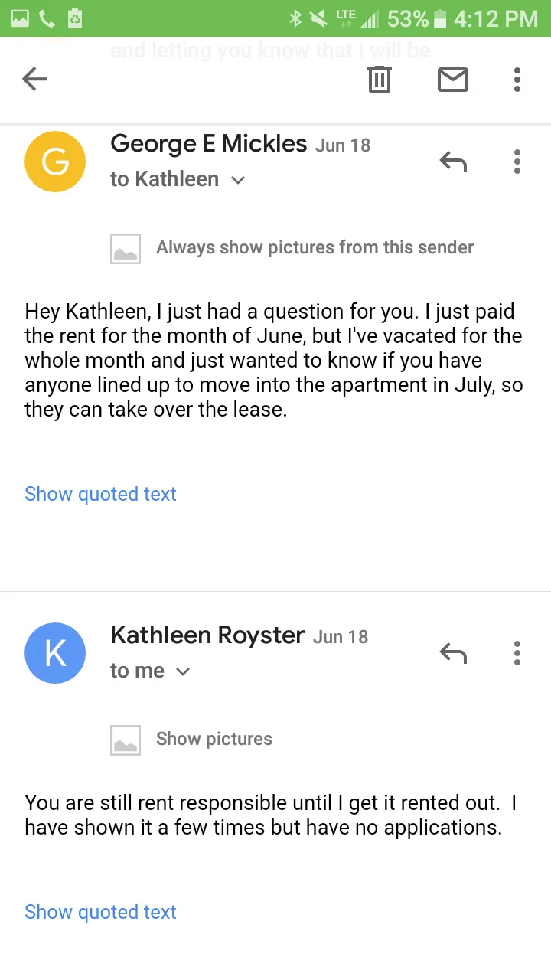This screenshot has height=980, width=551.
Task: Tap the Kathleen Royster sender name
Action: (207, 635)
